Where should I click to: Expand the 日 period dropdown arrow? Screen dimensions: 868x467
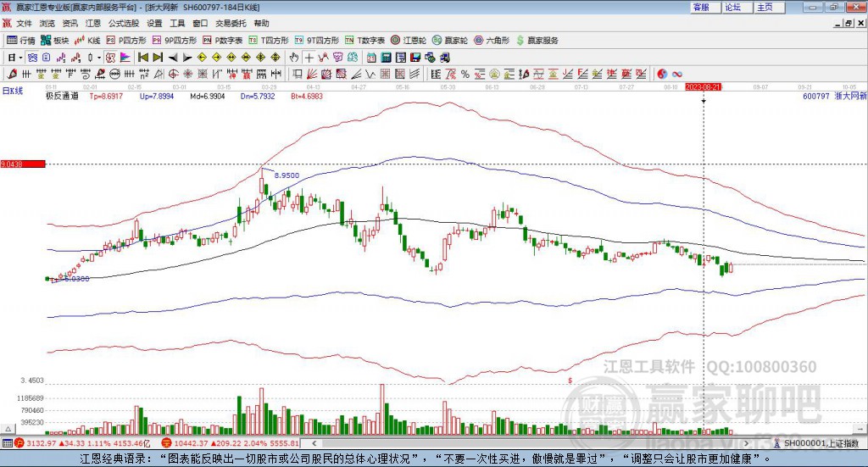20,57
